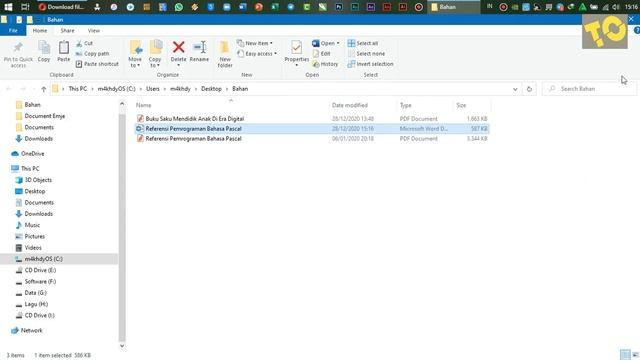This screenshot has width=640, height=360.
Task: Sort by Name column header
Action: click(143, 105)
